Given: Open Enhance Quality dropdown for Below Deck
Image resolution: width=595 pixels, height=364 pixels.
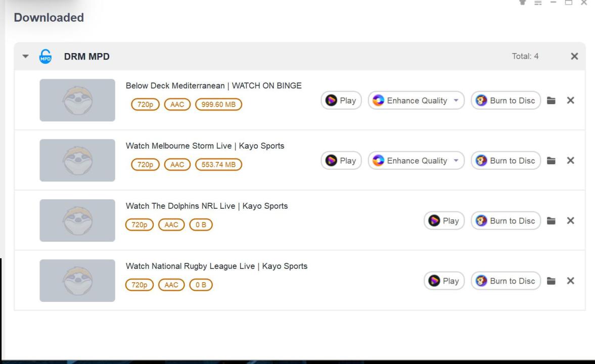Looking at the screenshot, I should click(456, 101).
